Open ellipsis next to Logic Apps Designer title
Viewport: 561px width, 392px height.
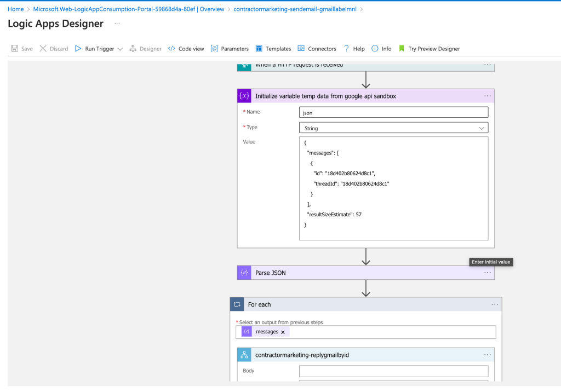[x=117, y=24]
